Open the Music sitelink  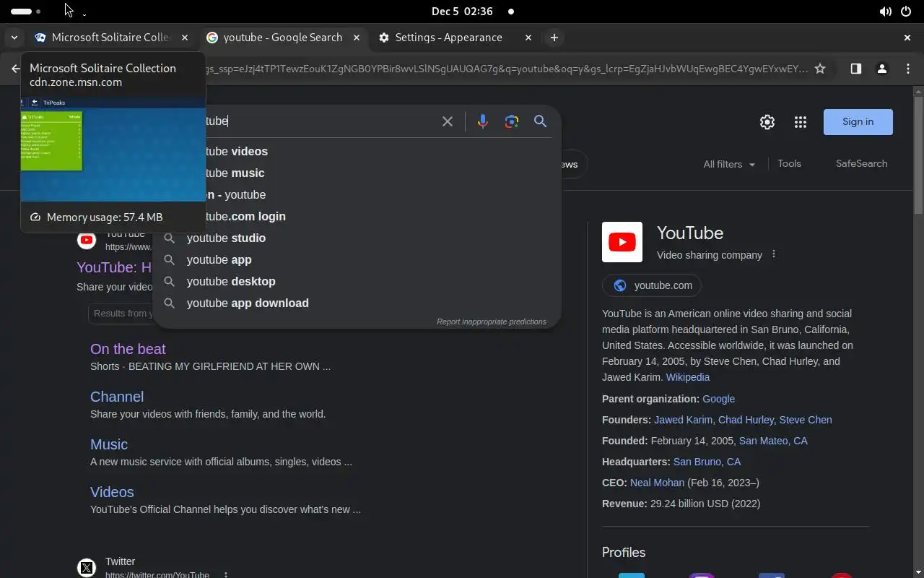[109, 444]
